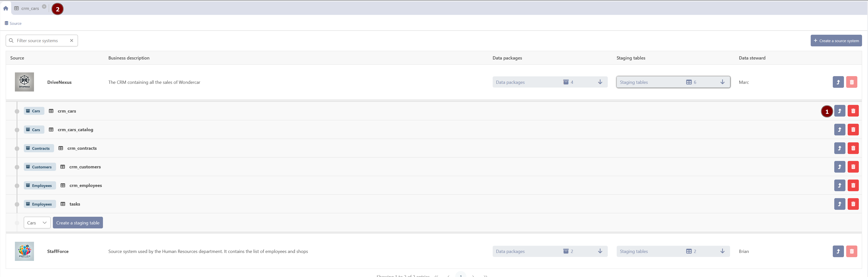Screen dimensions: 868x277
Task: Select crm_cars_catalog table name
Action: (75, 129)
